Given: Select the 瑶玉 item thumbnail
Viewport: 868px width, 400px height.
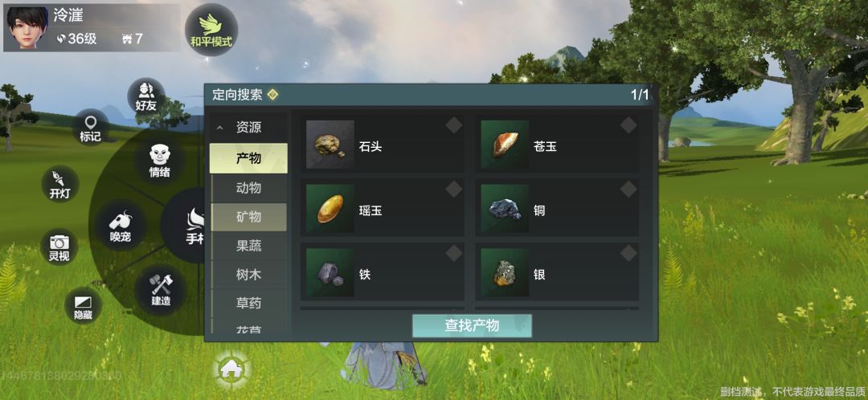Looking at the screenshot, I should pos(330,208).
